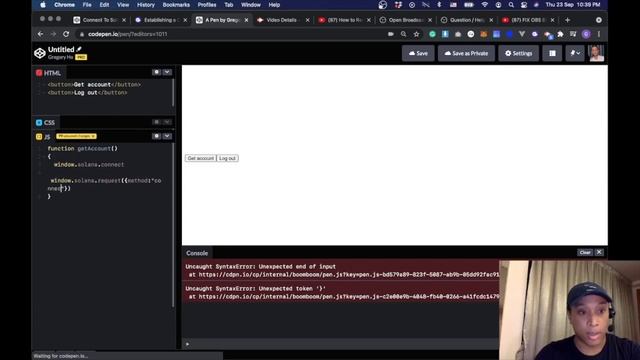Open the View menu
The width and height of the screenshot is (640, 360).
click(123, 5)
